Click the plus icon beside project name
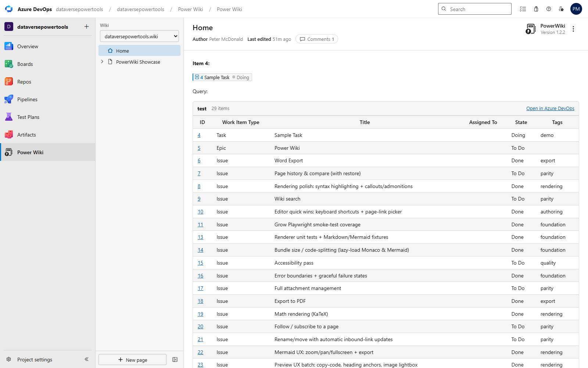 86,26
